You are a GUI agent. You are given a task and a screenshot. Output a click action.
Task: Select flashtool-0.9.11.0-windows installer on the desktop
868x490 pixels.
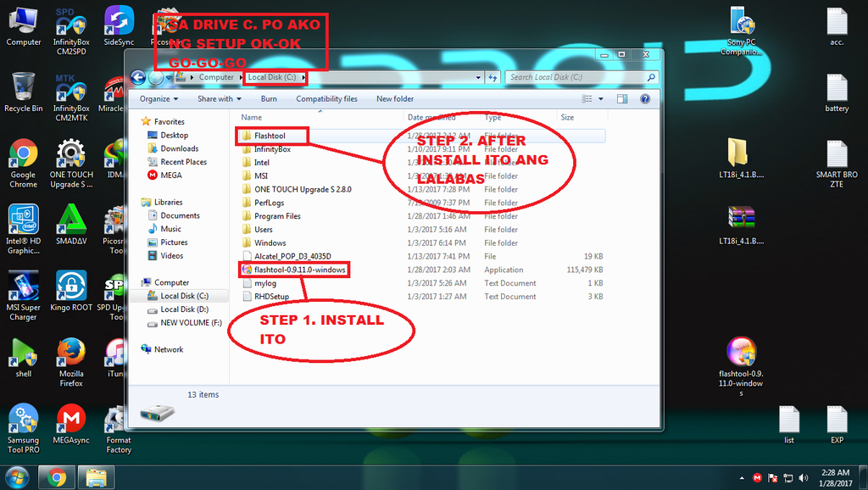pyautogui.click(x=741, y=353)
